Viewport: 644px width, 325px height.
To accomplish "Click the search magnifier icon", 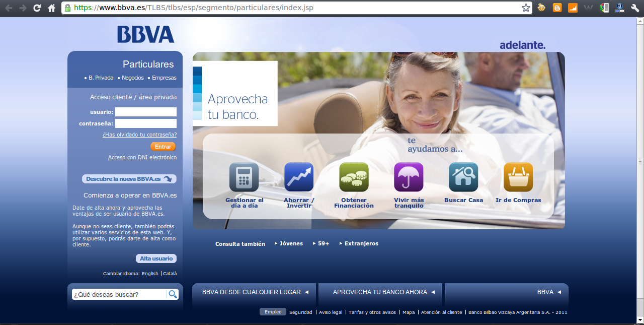I will point(173,294).
